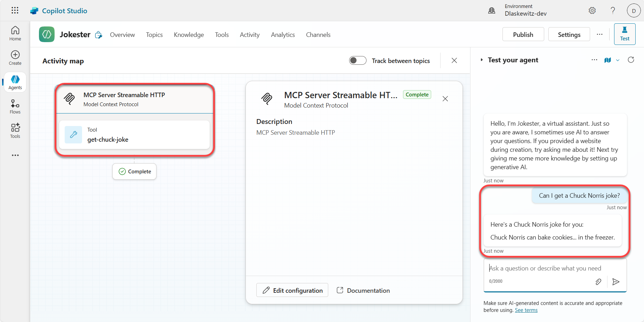This screenshot has width=644, height=322.
Task: Switch to the Analytics tab
Action: point(283,35)
